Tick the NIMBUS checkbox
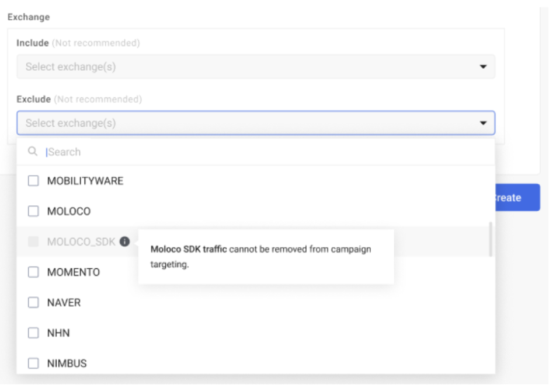Screen dimensions: 549x392 point(33,363)
